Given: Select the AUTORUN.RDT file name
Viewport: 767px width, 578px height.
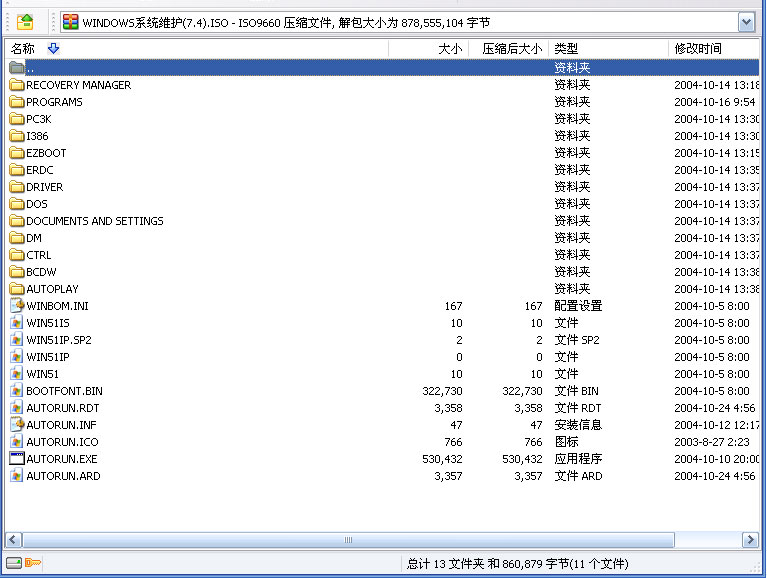Looking at the screenshot, I should pos(63,408).
